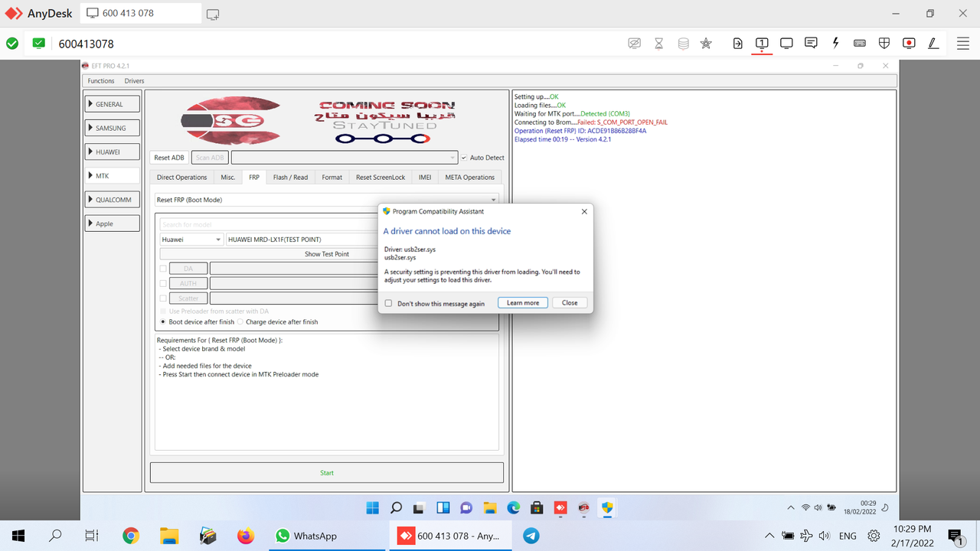The width and height of the screenshot is (980, 551).
Task: Open Huawei brand dropdown
Action: pos(191,240)
